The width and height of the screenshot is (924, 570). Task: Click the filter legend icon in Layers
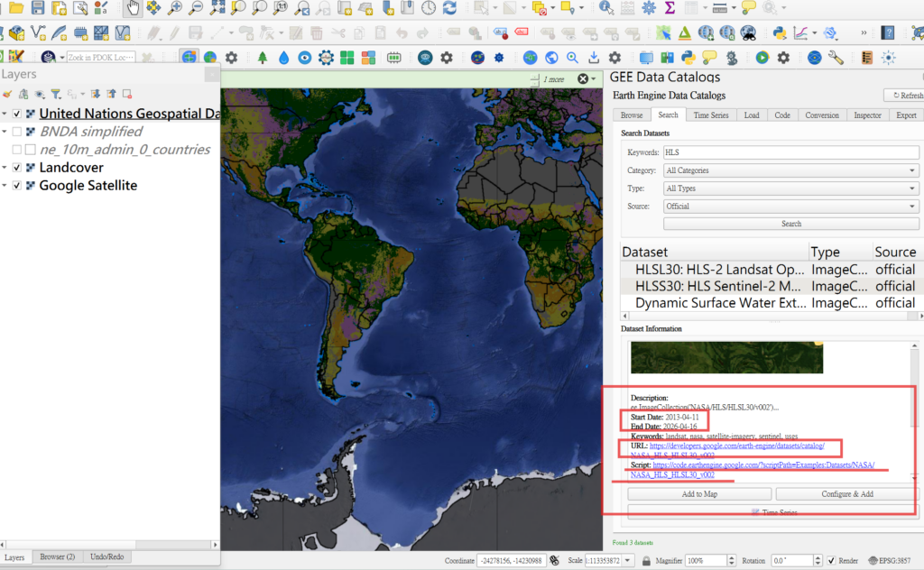(55, 94)
